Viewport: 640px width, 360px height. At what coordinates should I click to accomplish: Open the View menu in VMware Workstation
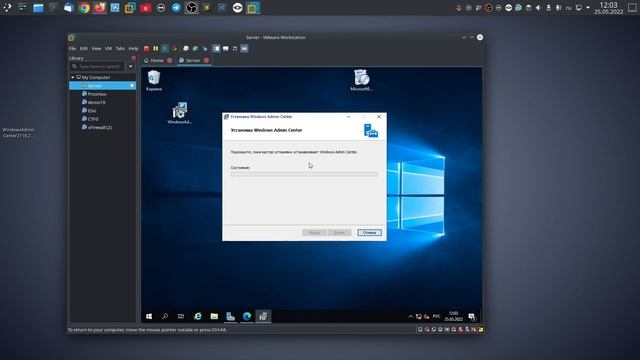pos(96,49)
